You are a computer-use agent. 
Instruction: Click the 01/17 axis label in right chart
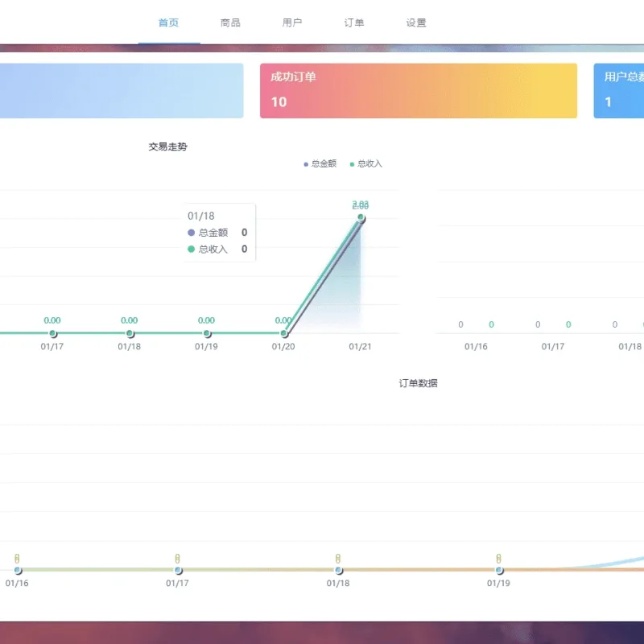click(x=553, y=347)
